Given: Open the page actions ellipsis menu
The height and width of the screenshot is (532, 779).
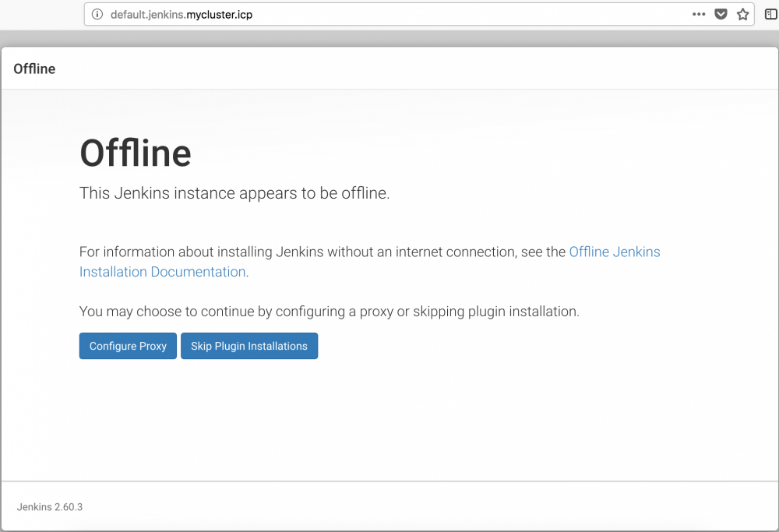Looking at the screenshot, I should pos(699,14).
